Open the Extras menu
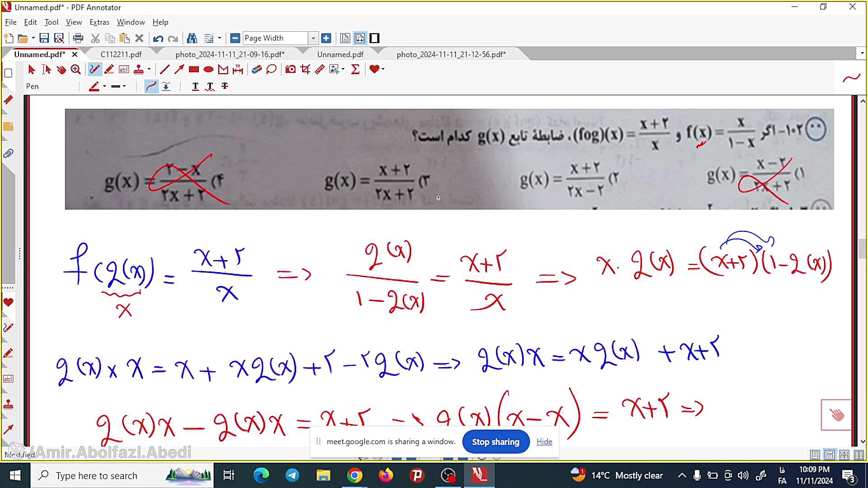Screen dimensions: 868x488 (x=99, y=22)
